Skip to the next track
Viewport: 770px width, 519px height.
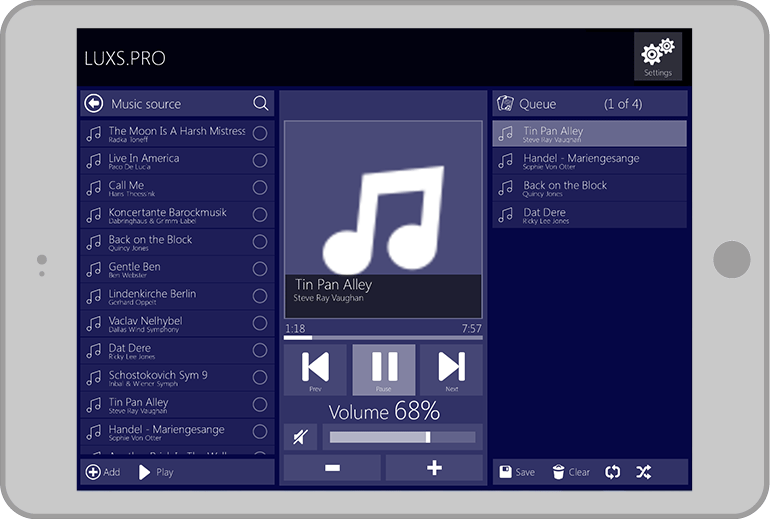(x=451, y=369)
